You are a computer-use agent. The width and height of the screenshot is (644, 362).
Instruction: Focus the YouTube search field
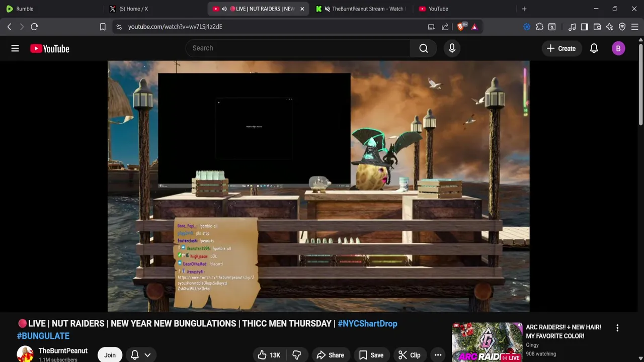tap(298, 48)
